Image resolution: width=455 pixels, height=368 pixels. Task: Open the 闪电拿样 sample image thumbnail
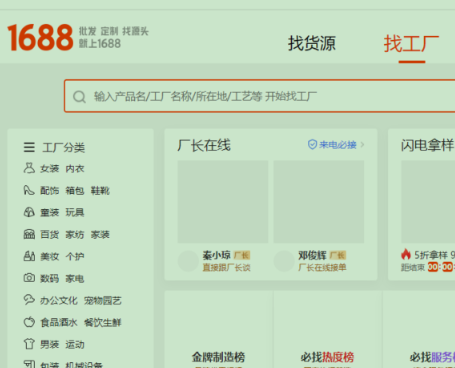tap(428, 202)
